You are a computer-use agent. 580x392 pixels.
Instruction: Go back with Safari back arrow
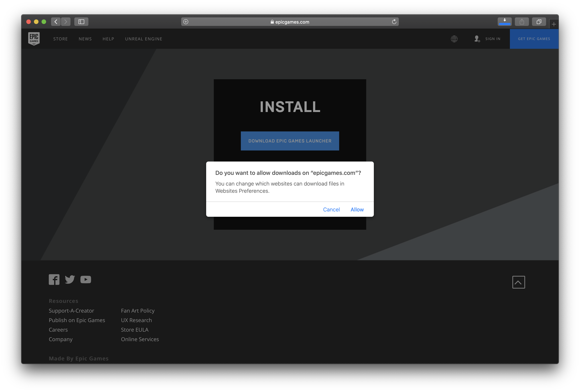pyautogui.click(x=56, y=22)
